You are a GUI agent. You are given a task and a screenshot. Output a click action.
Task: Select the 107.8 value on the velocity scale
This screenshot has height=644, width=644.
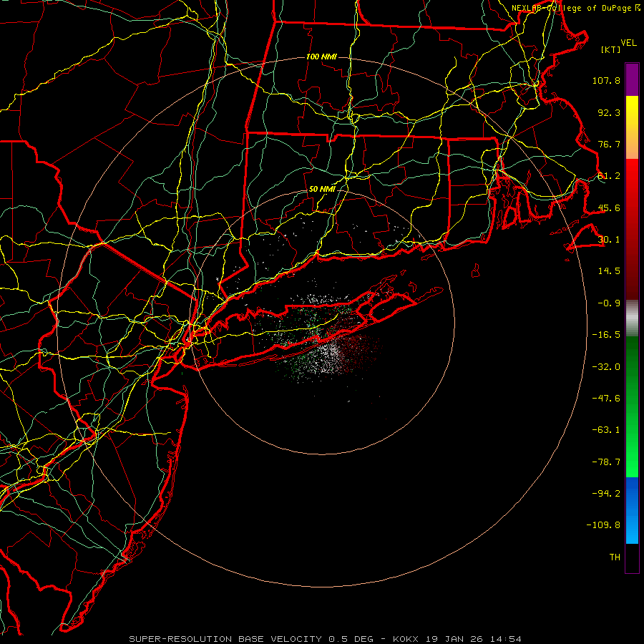click(x=606, y=80)
